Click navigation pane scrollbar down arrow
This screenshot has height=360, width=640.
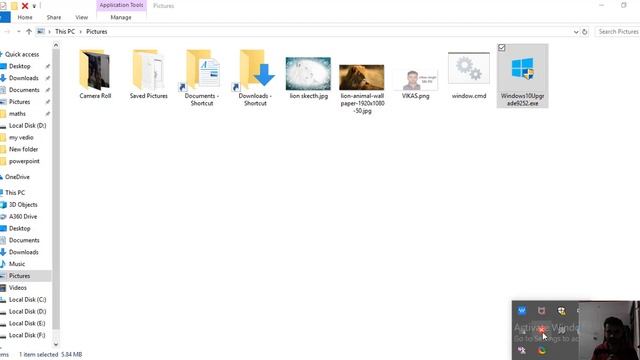click(56, 344)
